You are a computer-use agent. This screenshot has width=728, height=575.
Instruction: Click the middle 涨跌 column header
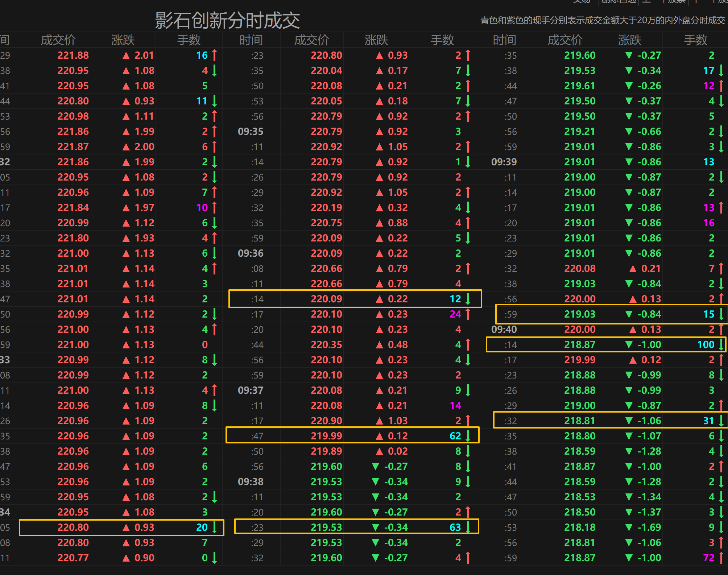click(x=376, y=40)
